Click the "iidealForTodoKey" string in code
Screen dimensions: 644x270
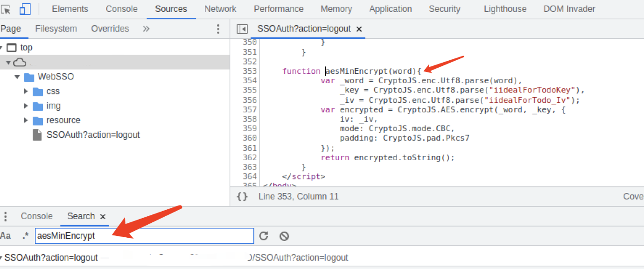[x=532, y=90]
